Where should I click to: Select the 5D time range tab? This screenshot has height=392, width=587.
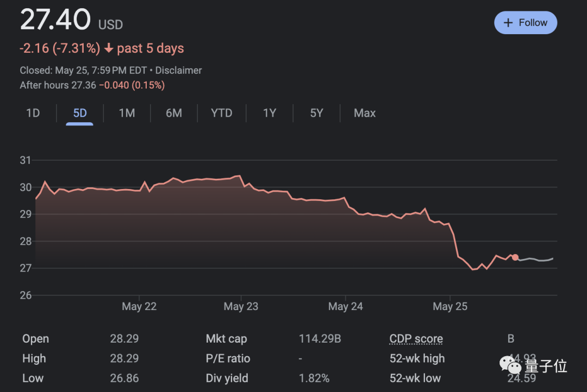click(x=80, y=113)
